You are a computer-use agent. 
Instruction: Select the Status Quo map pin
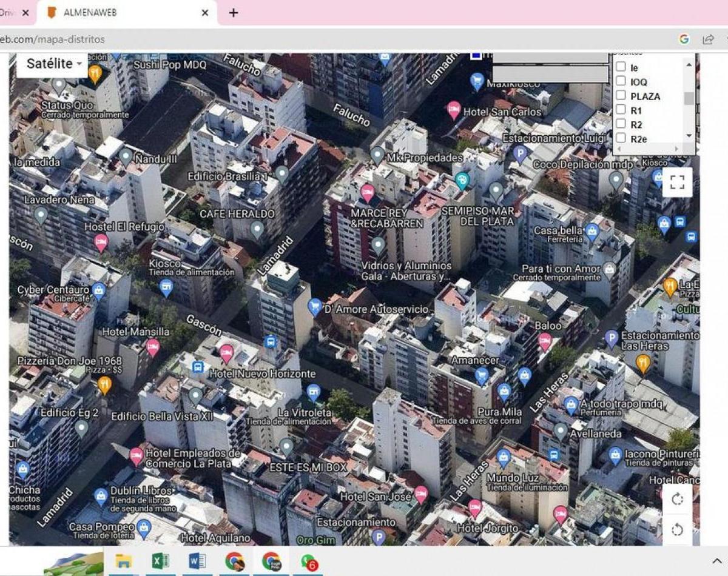coord(59,86)
